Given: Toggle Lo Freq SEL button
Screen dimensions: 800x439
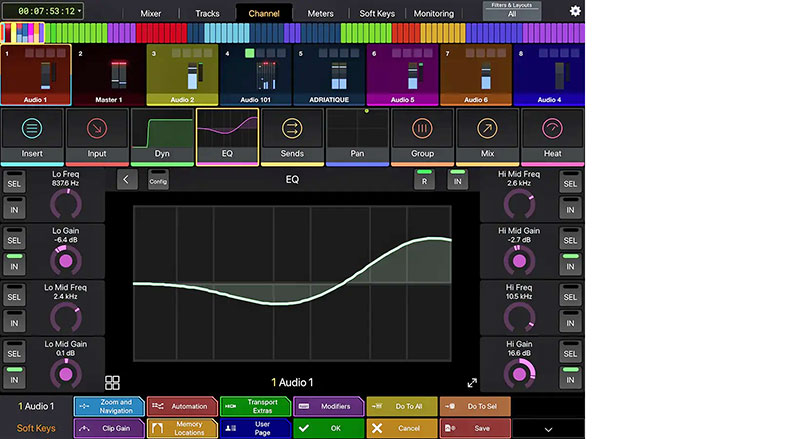Looking at the screenshot, I should 14,182.
